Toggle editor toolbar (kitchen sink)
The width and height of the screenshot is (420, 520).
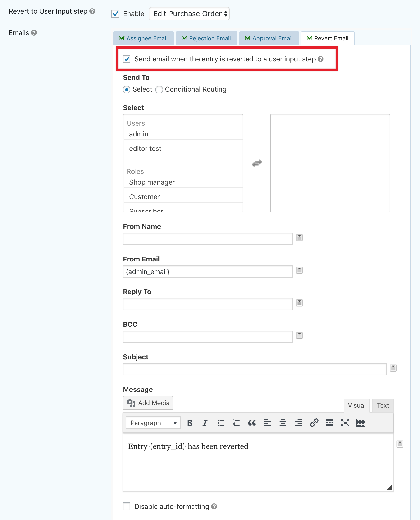[x=361, y=423]
